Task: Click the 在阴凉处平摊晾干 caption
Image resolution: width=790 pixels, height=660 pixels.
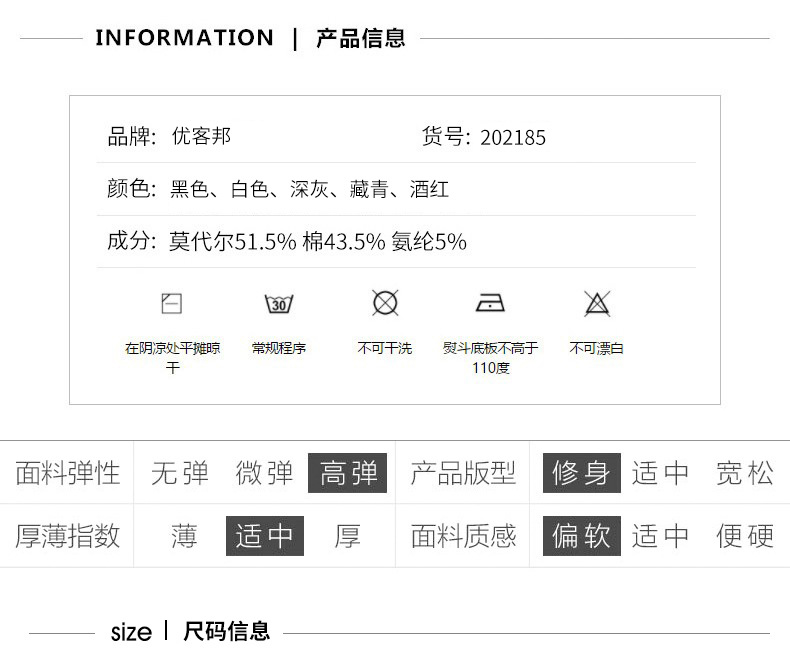Action: 172,358
